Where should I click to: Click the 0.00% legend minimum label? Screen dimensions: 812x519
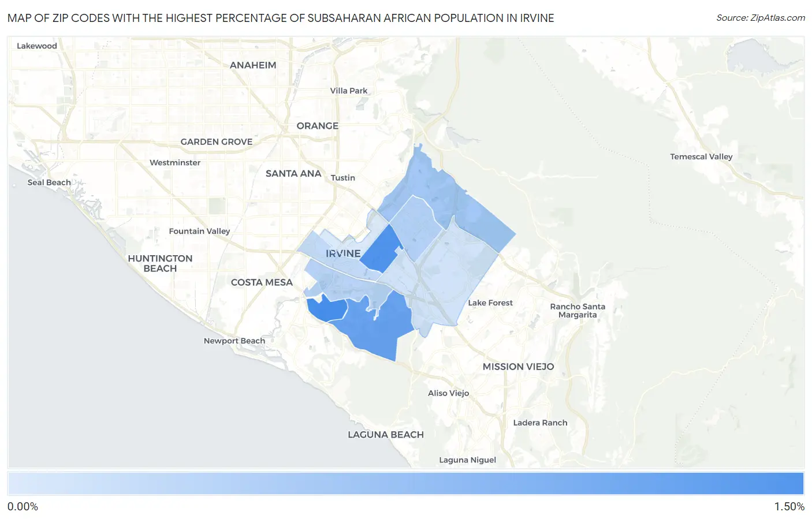(x=23, y=507)
